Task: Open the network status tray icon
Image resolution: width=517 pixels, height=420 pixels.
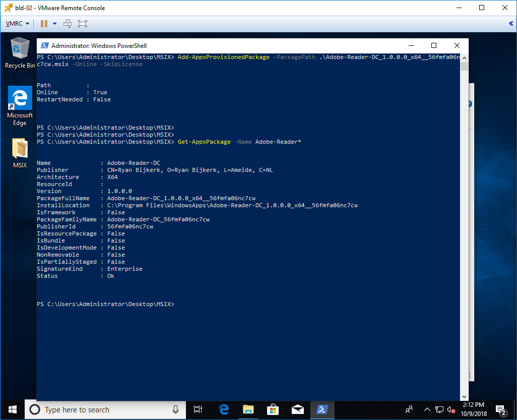Action: [439, 410]
